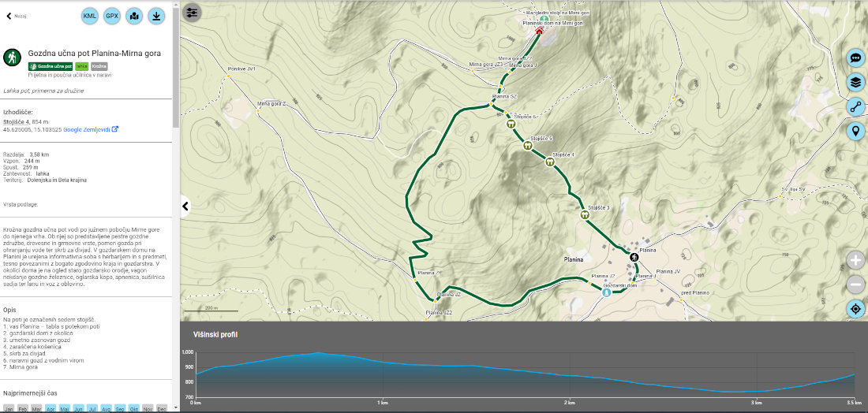Image resolution: width=868 pixels, height=413 pixels.
Task: Click the Planina SZ junction point
Action: point(491,104)
